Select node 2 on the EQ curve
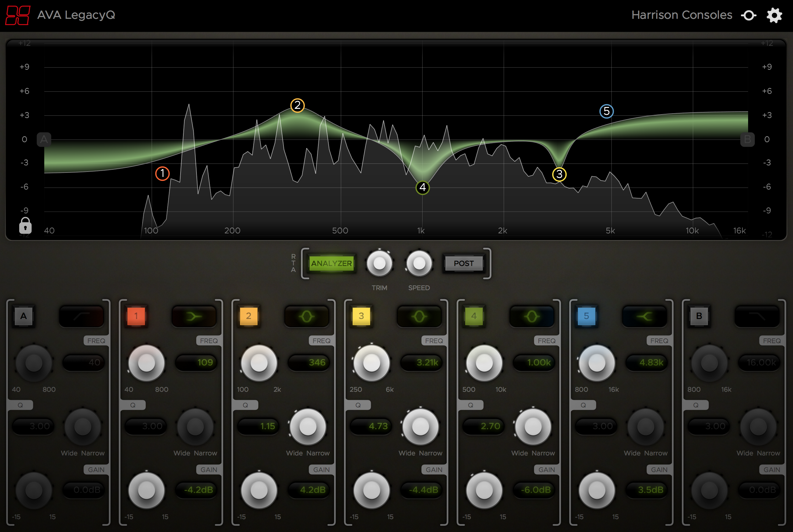This screenshot has width=793, height=532. pyautogui.click(x=297, y=105)
